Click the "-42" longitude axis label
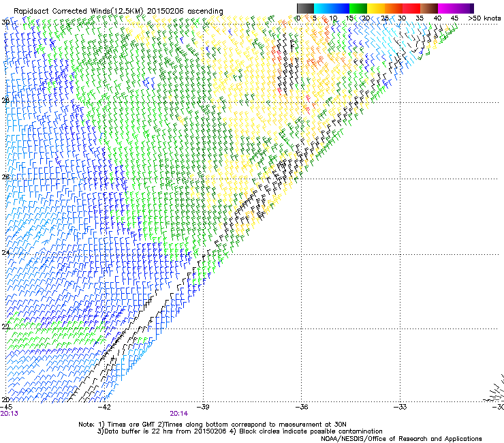 [104, 407]
